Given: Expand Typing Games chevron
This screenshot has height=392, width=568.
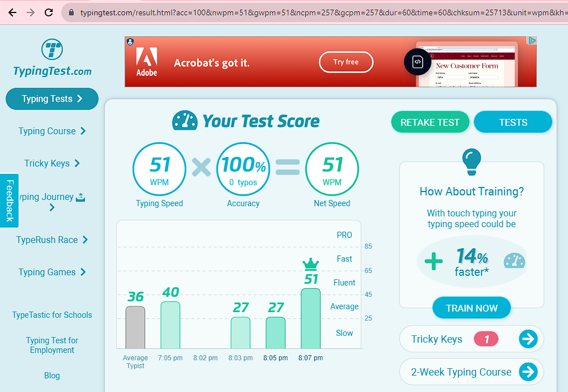Looking at the screenshot, I should tap(83, 272).
